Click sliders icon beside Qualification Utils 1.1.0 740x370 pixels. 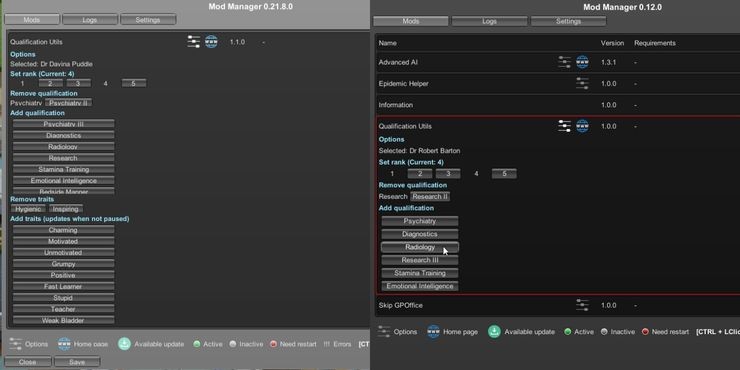pyautogui.click(x=194, y=42)
